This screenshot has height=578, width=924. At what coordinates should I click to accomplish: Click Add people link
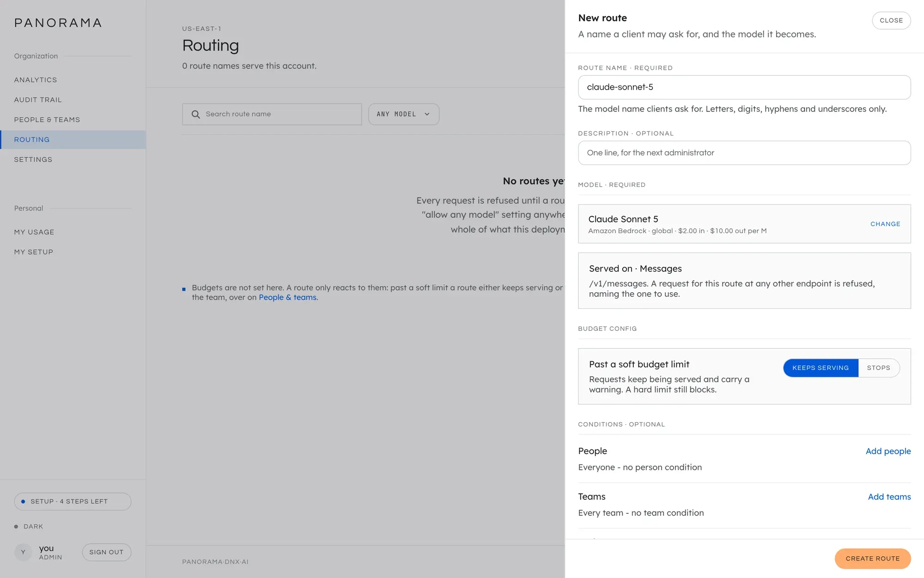(888, 451)
